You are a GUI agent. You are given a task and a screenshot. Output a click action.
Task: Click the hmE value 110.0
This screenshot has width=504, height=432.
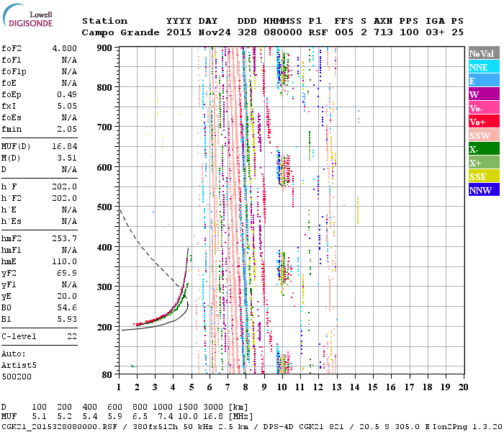[65, 261]
